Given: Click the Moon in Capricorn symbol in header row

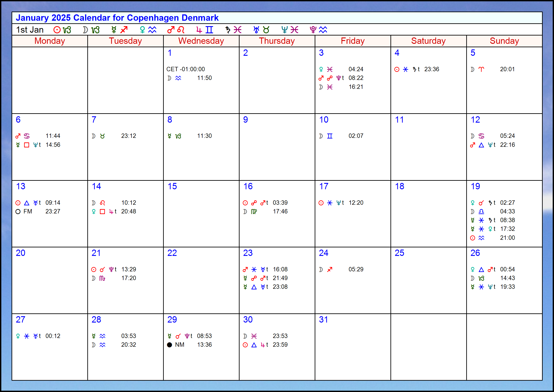Looking at the screenshot, I should point(91,30).
